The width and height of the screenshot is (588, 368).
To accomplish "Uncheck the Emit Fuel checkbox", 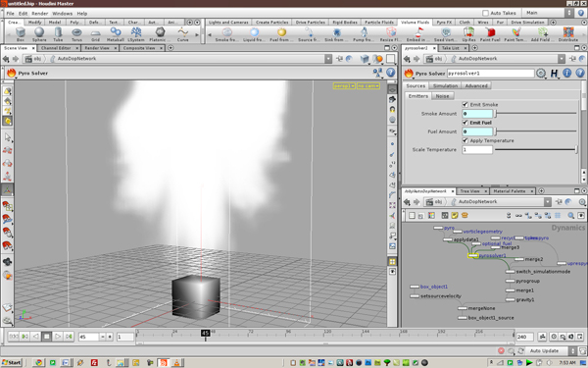I will point(465,123).
